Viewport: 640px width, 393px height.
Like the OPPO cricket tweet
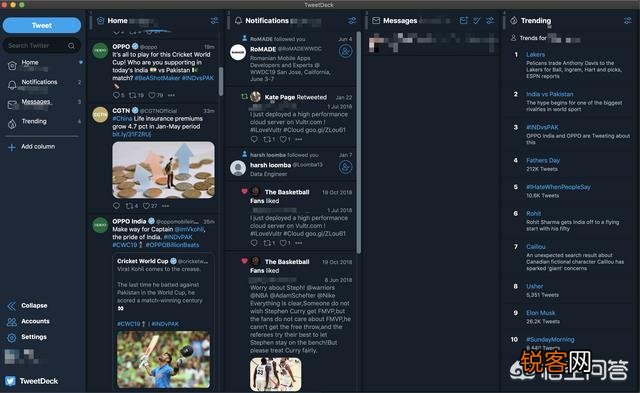pos(151,95)
